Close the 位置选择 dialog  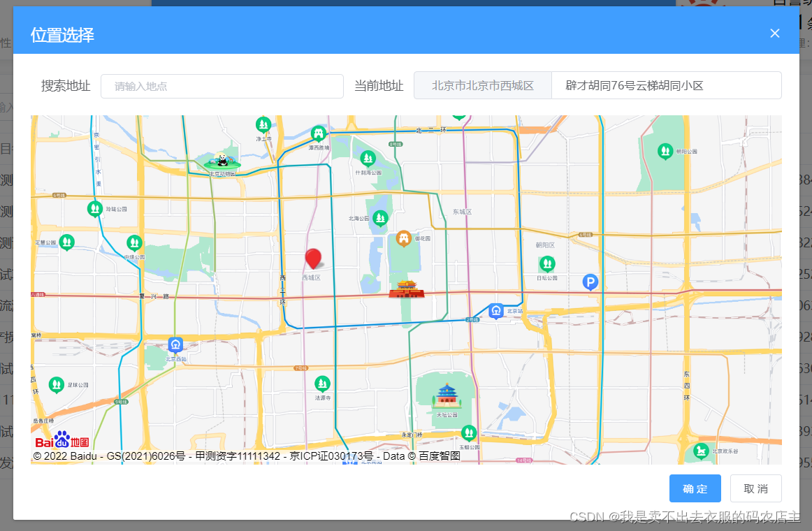[775, 33]
